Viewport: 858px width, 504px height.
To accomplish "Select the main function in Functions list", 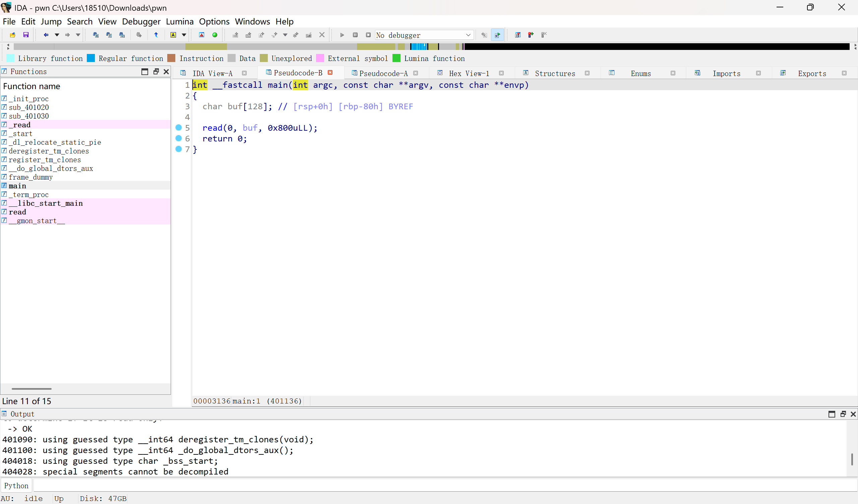I will click(x=85, y=186).
